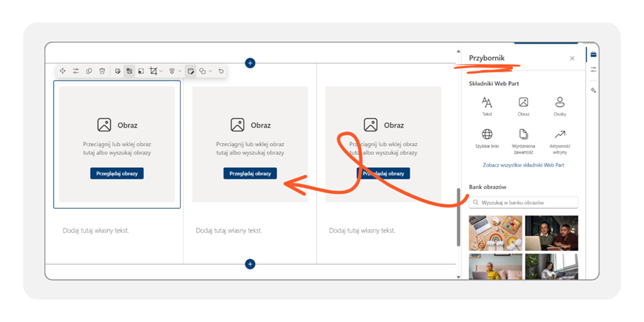Viewport: 644px width, 322px height.
Task: Click 'Dodaj tutaj własny tekst' in first column
Action: click(x=95, y=231)
